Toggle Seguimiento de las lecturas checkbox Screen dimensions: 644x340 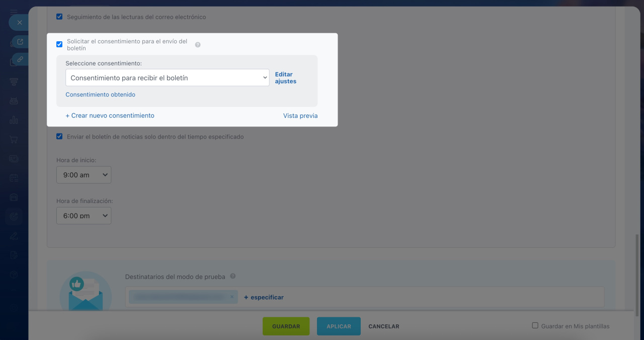59,17
